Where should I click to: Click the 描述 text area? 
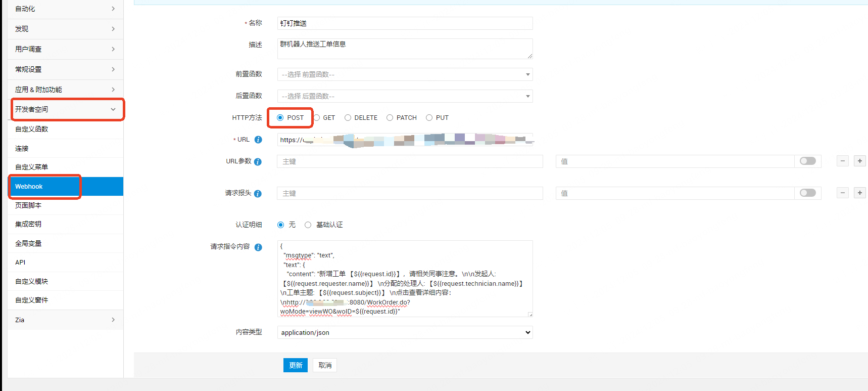coord(405,49)
